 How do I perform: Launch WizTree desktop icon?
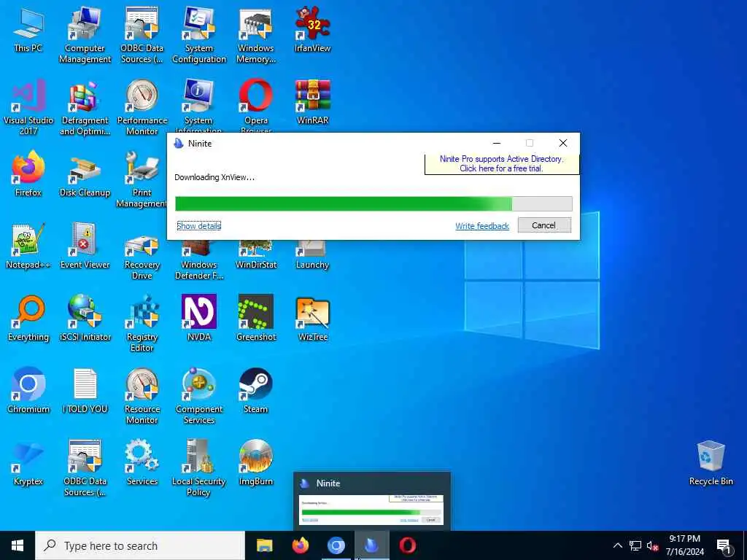tap(312, 319)
